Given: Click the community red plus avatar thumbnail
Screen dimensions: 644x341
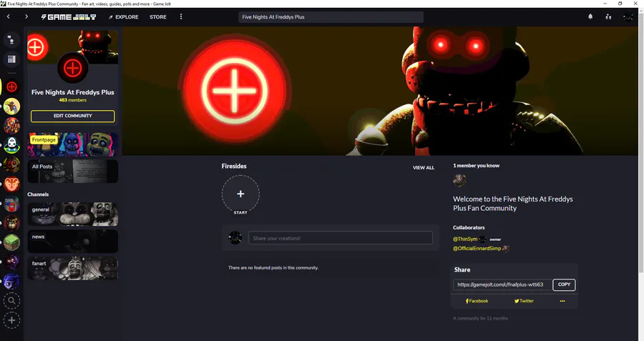Looking at the screenshot, I should tap(73, 68).
